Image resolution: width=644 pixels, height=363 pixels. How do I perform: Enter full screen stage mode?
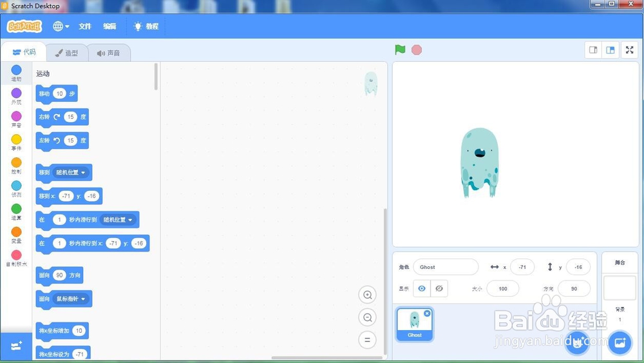(629, 50)
